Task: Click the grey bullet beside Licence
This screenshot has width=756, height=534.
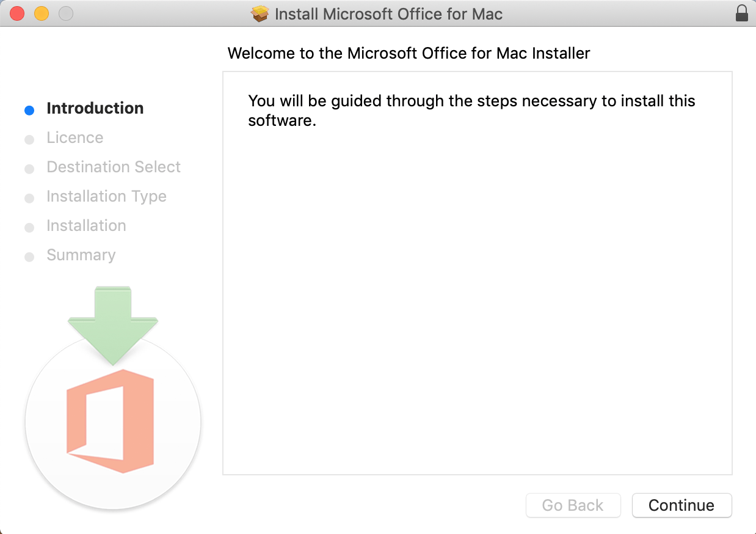Action: pos(29,140)
